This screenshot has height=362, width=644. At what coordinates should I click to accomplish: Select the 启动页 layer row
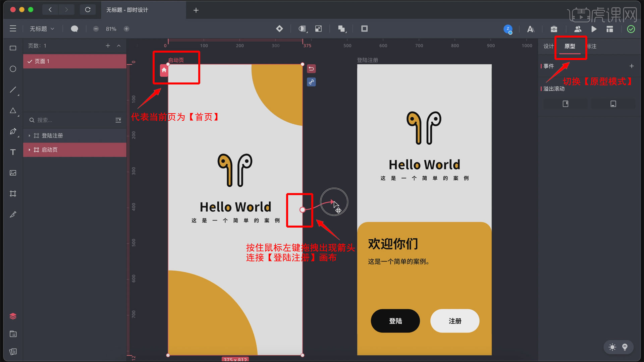tap(74, 150)
